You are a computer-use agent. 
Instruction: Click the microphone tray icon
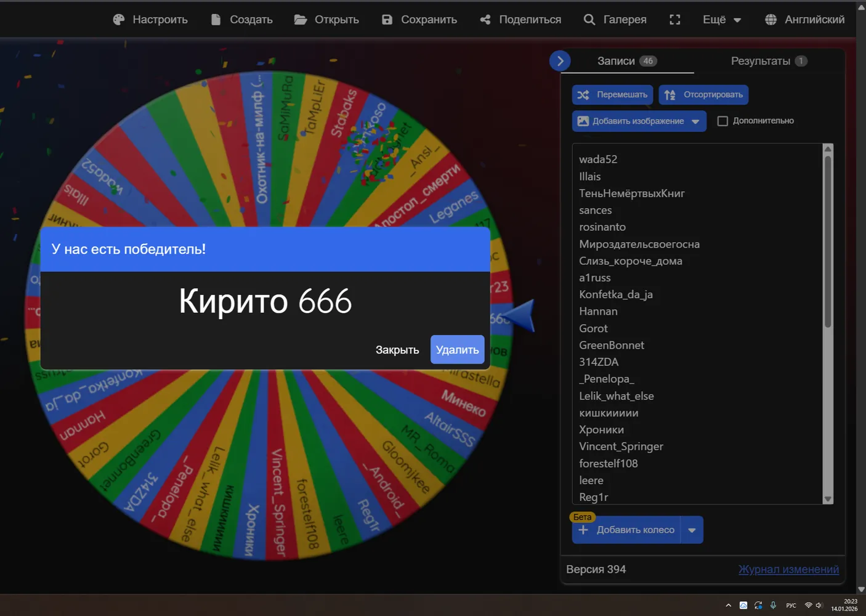(x=773, y=606)
